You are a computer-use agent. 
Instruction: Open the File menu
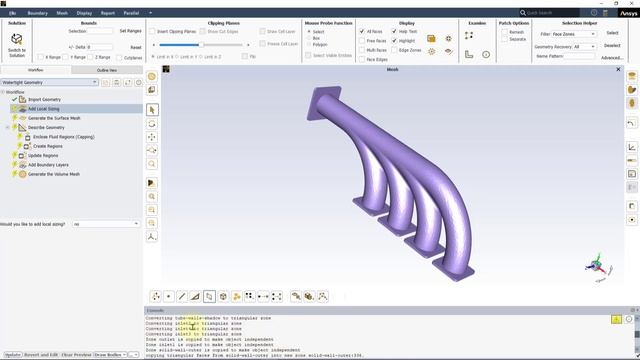13,13
